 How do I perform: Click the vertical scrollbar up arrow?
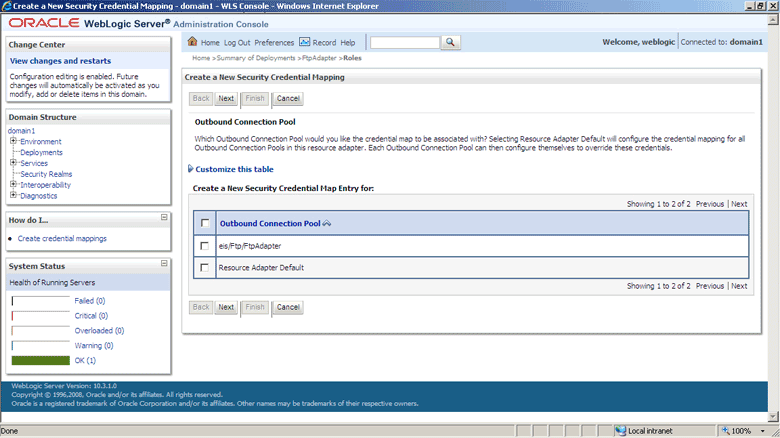773,19
